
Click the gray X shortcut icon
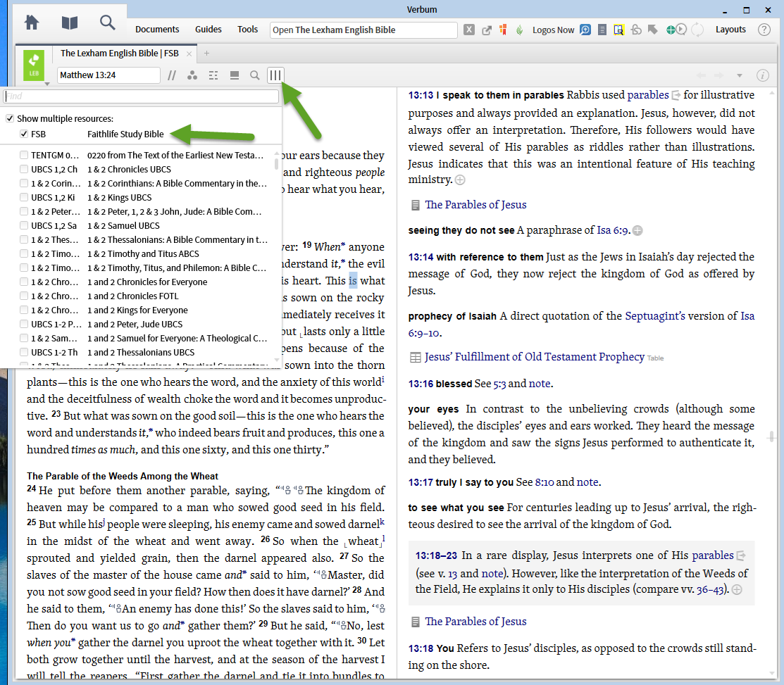coord(469,30)
